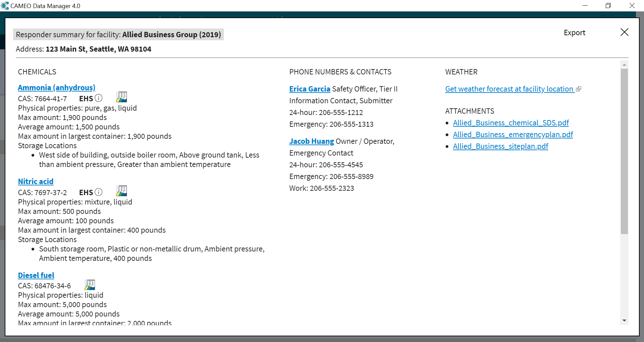Screen dimensions: 644x342
Task: Open the Ammonia (anhydrous) chemical link
Action: pyautogui.click(x=57, y=88)
